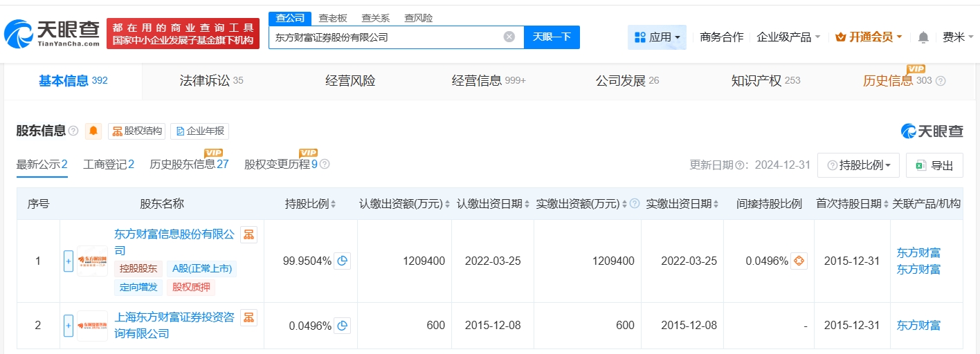Image resolution: width=980 pixels, height=354 pixels.
Task: Click the notification bell in top header
Action: click(923, 37)
